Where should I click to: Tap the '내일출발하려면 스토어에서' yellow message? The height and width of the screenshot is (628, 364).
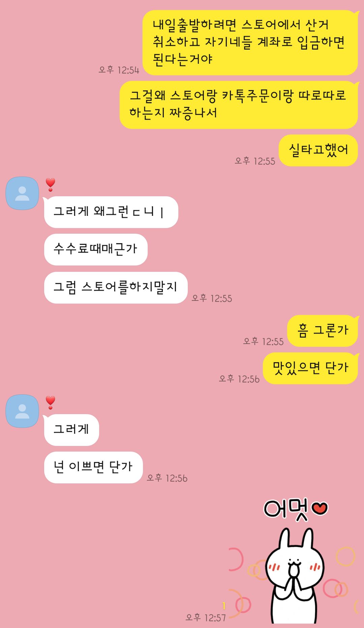pyautogui.click(x=250, y=42)
